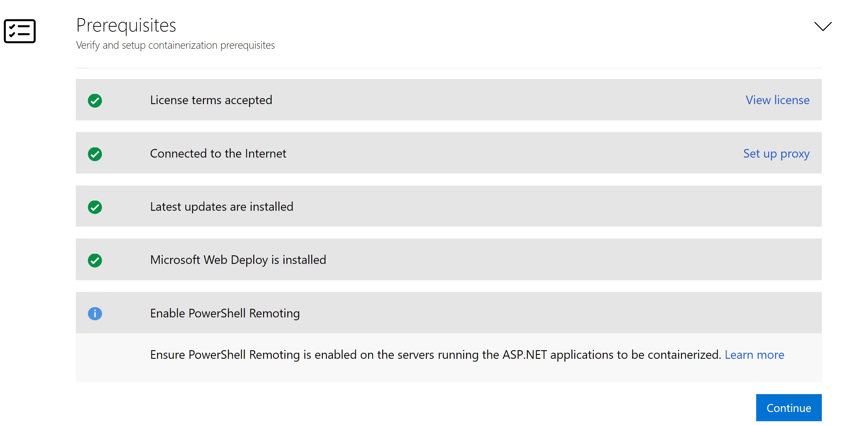Click the Set up proxy link
The height and width of the screenshot is (425, 868).
776,153
